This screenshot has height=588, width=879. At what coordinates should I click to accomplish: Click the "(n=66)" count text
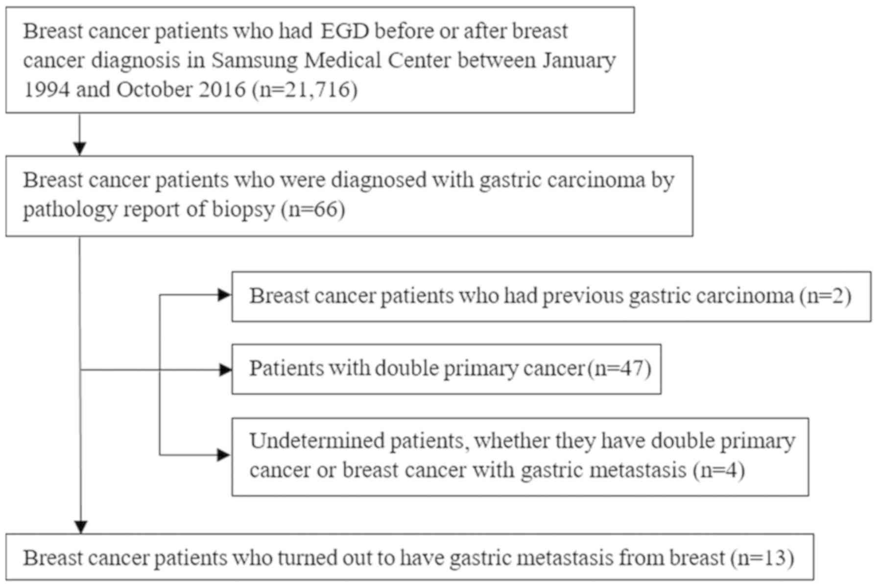point(313,210)
